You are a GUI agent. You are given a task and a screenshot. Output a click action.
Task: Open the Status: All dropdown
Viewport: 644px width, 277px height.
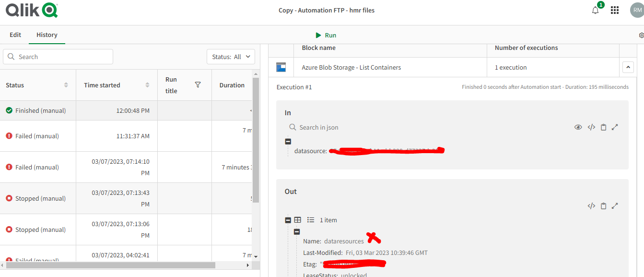231,57
